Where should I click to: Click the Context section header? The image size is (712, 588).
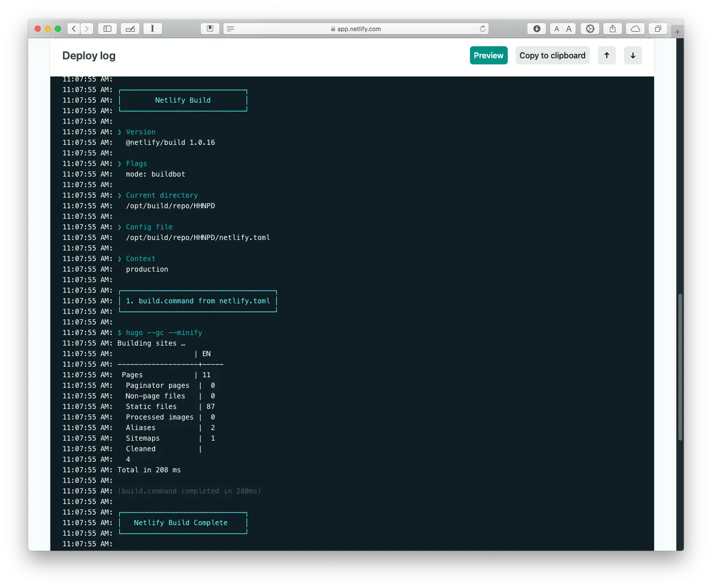(x=140, y=259)
